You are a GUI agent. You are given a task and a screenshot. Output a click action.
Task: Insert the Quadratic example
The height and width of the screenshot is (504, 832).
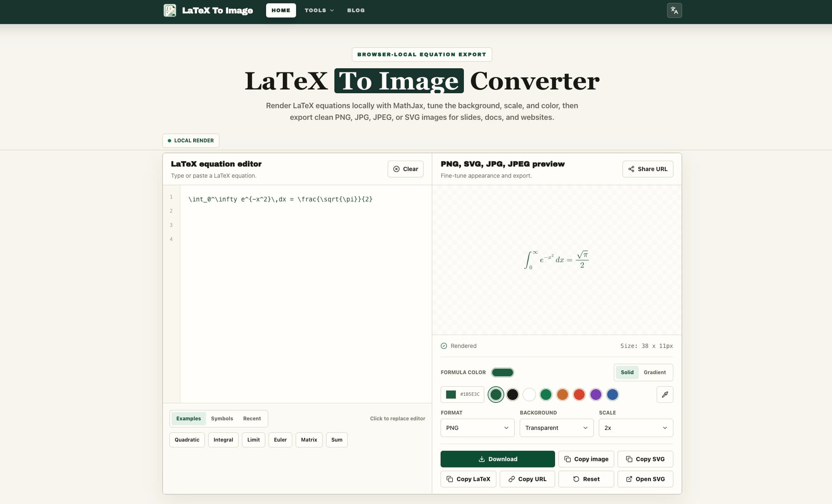pyautogui.click(x=187, y=440)
